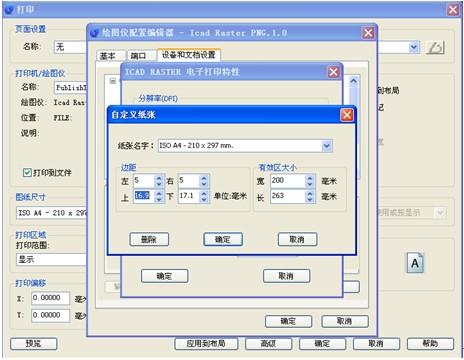Close the 绘图仪配置编辑器 window

tap(368, 33)
